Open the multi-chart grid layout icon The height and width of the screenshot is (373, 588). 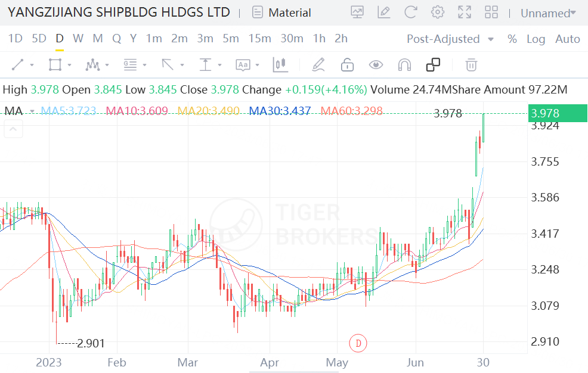point(491,13)
